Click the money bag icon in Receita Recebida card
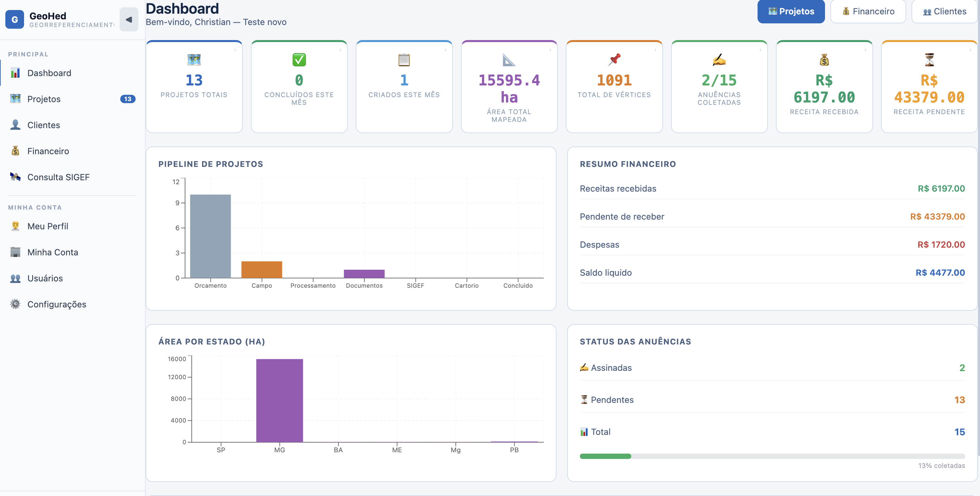Screen dimensions: 980x496 824,60
